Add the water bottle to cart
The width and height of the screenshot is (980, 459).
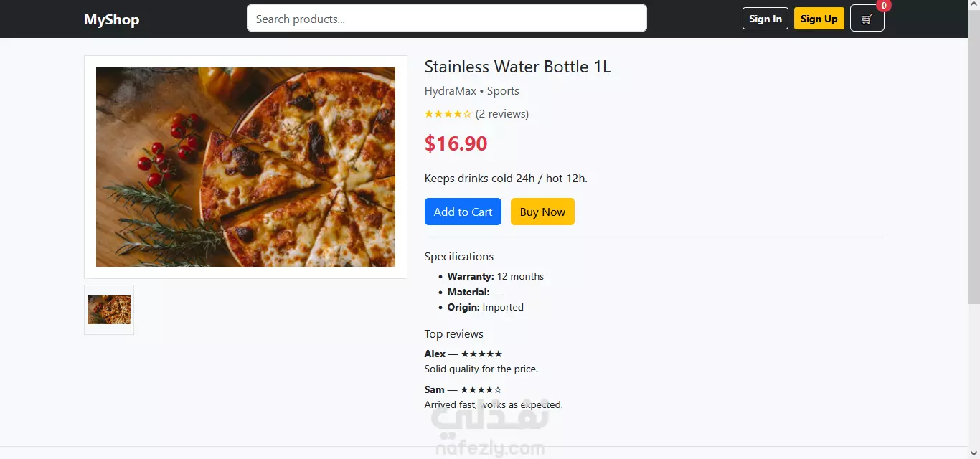pyautogui.click(x=463, y=212)
